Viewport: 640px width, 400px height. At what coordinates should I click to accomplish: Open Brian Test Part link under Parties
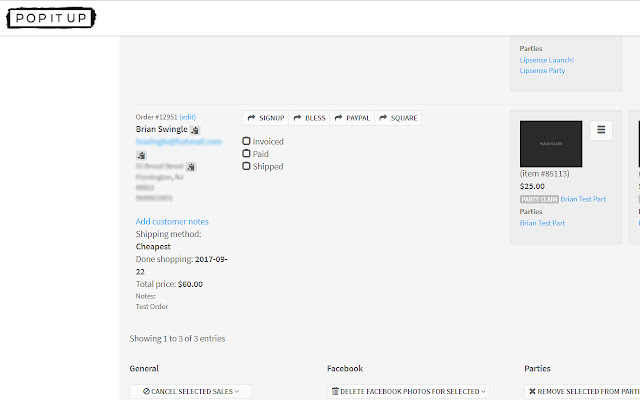[x=542, y=223]
